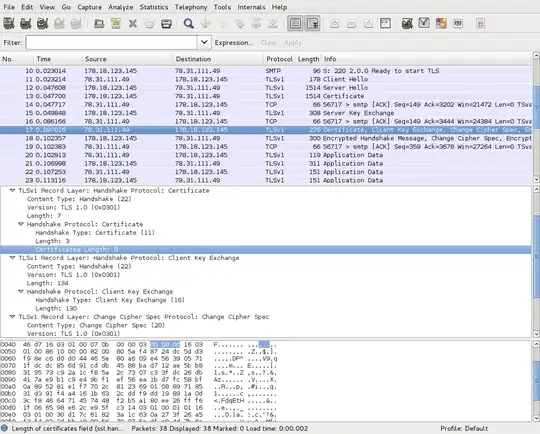The width and height of the screenshot is (540, 434).
Task: Select packet 11 Client Hello row
Action: click(266, 79)
